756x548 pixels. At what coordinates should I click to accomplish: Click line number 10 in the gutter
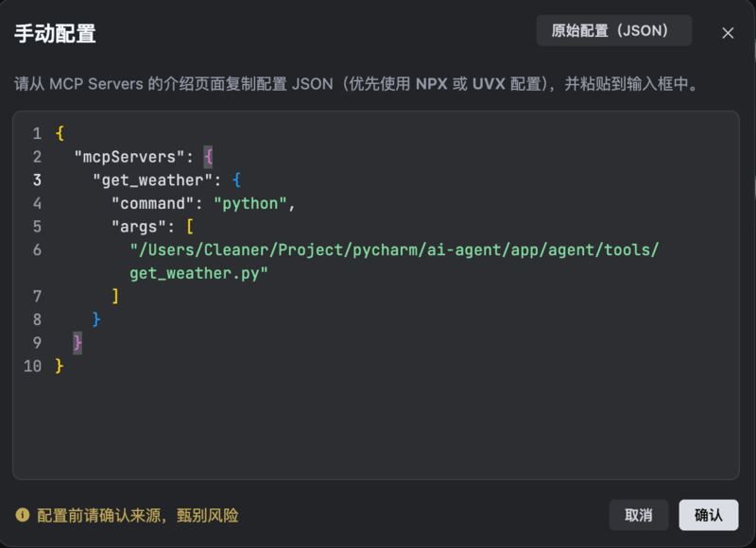(x=33, y=366)
